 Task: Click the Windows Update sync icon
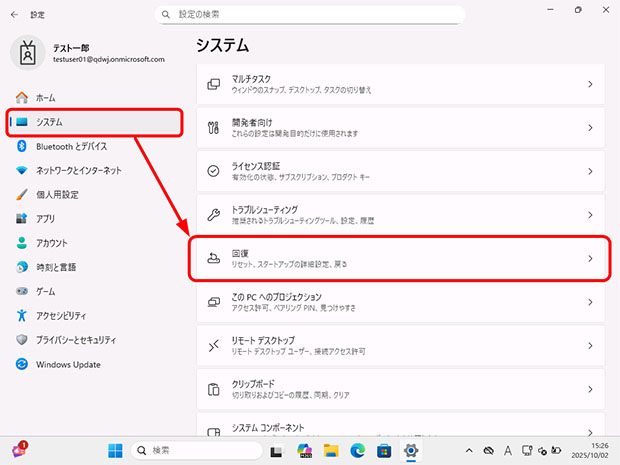point(22,364)
